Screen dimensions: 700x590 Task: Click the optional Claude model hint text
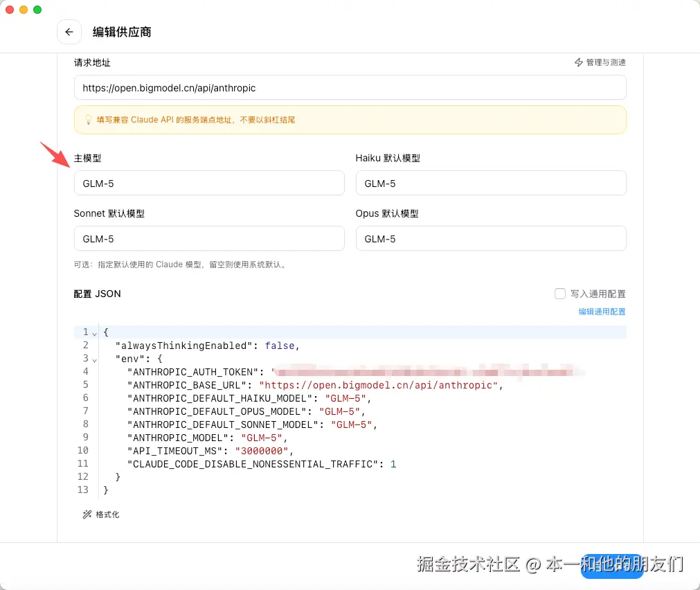180,265
